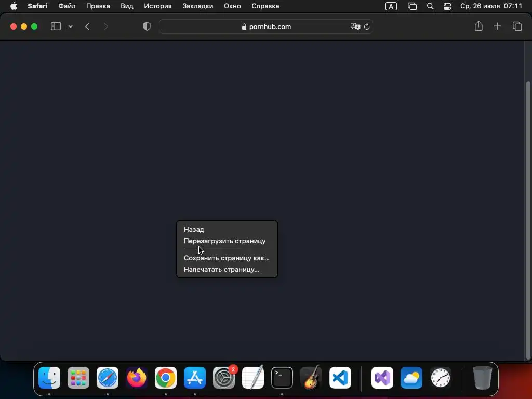
Task: Choose Перезагрузить страницу in context menu
Action: 227,241
